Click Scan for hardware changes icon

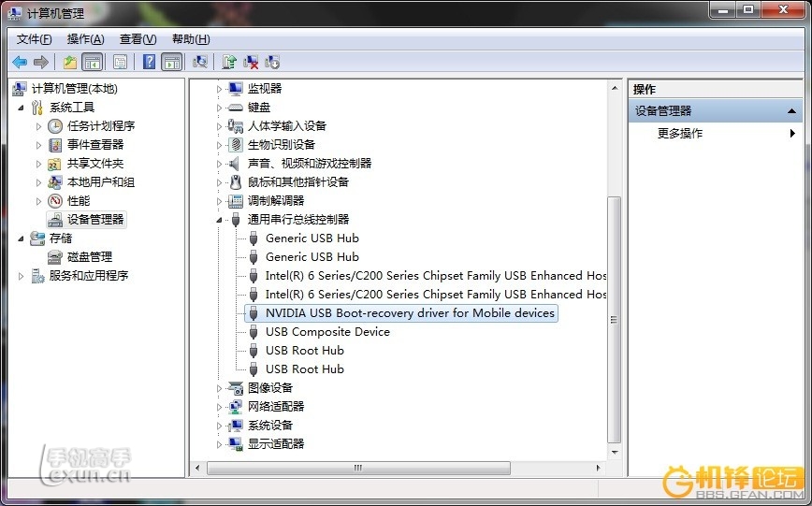point(200,62)
